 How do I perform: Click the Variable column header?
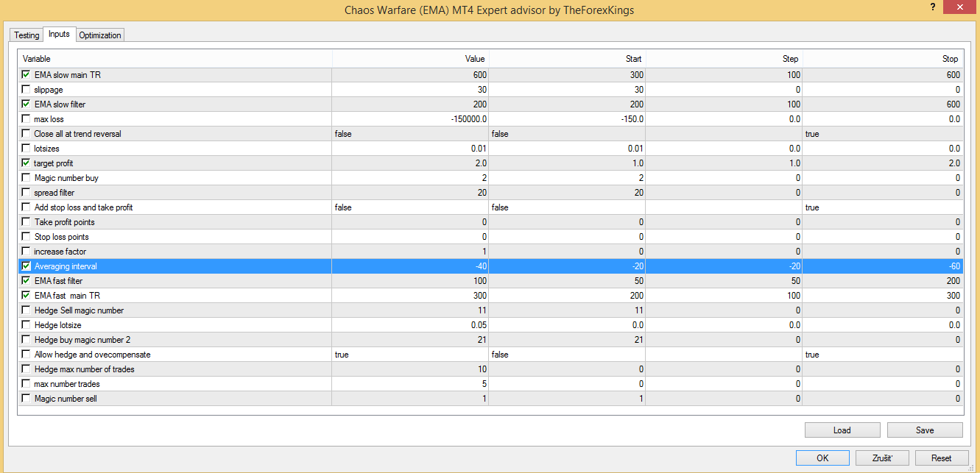[x=175, y=59]
